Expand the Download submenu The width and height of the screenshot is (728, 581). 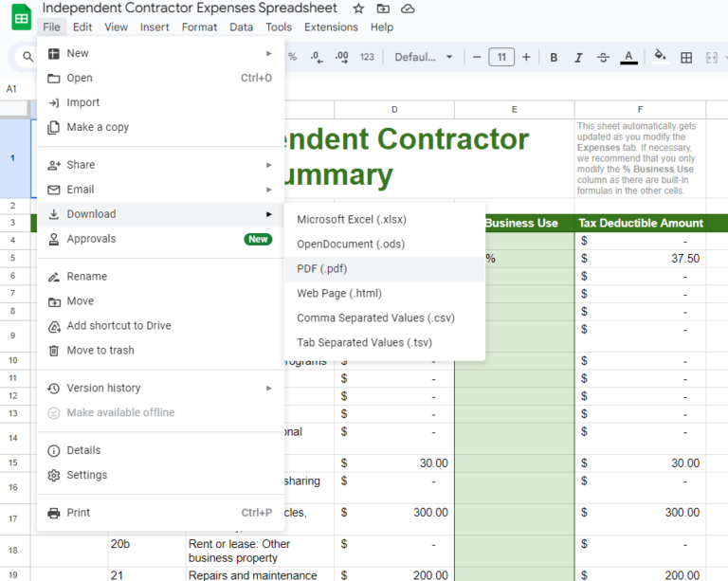click(160, 214)
